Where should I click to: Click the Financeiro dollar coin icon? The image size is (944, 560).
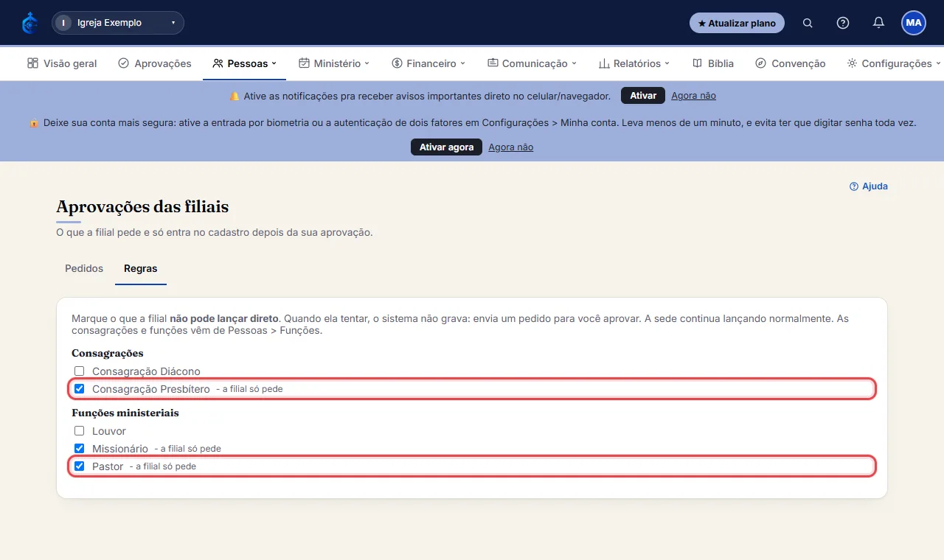pos(397,63)
